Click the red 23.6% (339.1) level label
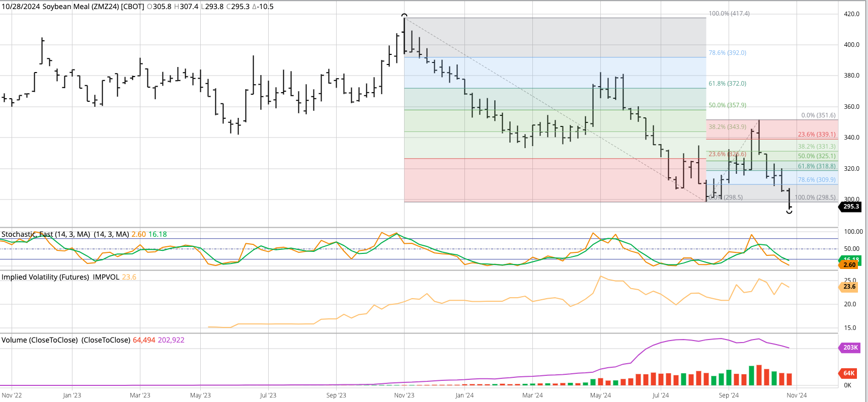This screenshot has width=868, height=402. tap(817, 135)
